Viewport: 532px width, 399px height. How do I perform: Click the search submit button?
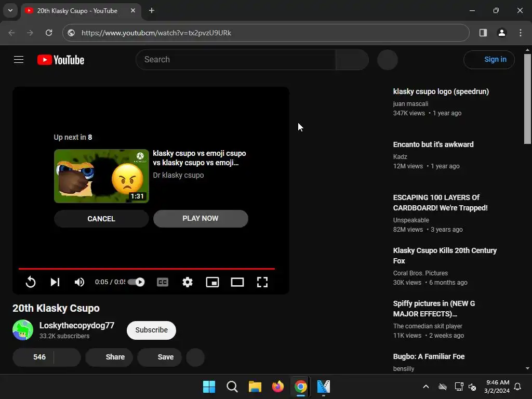click(x=352, y=60)
